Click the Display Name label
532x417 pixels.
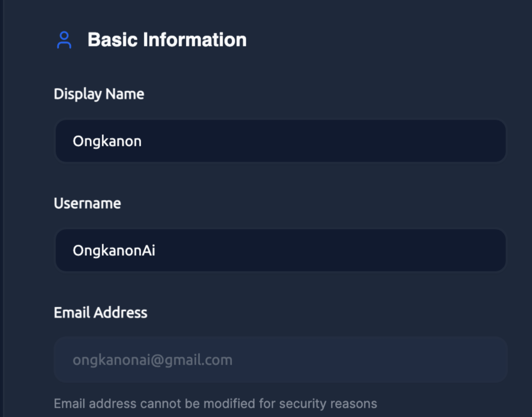tap(99, 94)
